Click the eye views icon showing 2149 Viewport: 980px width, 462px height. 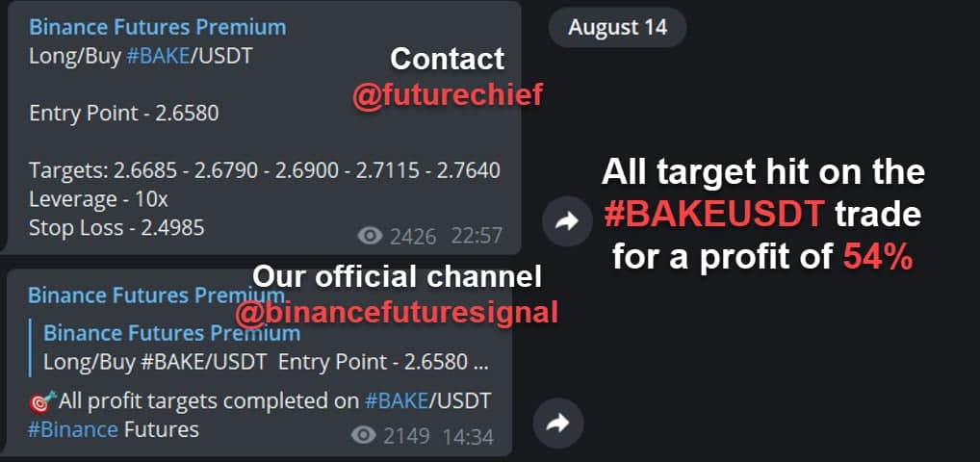[x=364, y=435]
